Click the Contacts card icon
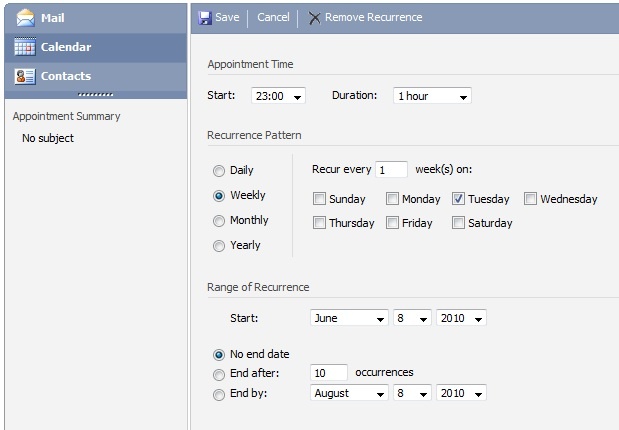This screenshot has height=430, width=619. pyautogui.click(x=26, y=76)
